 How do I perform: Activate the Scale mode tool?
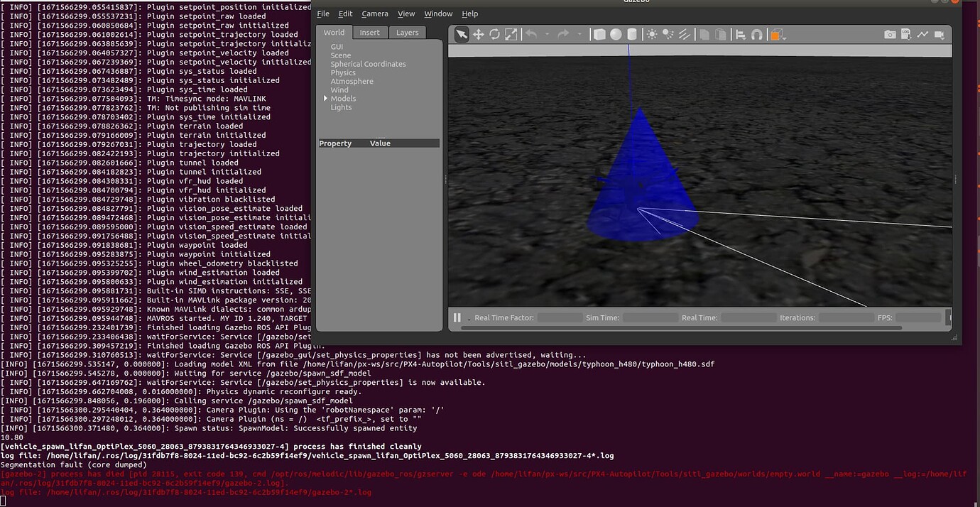[511, 33]
